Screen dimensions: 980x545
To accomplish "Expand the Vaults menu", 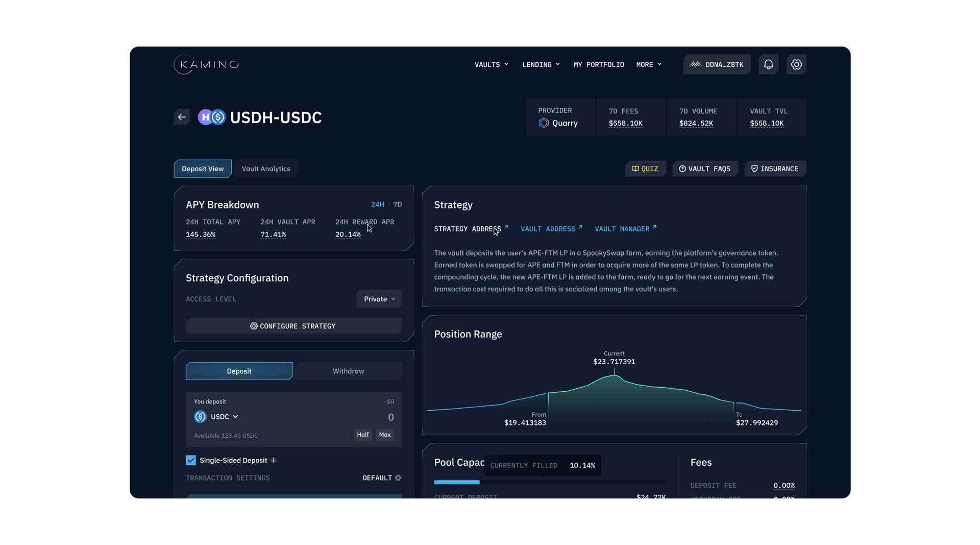I will pos(492,64).
